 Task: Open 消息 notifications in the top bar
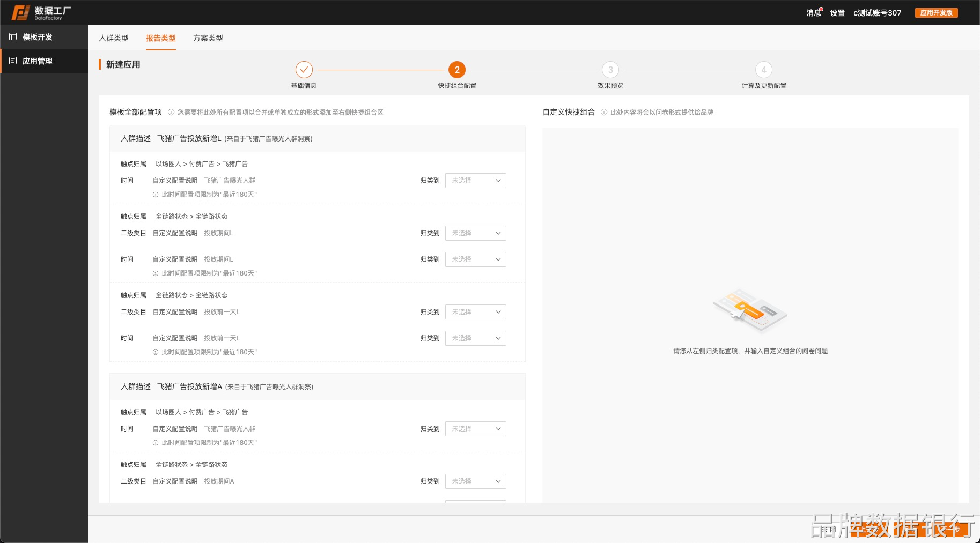[x=814, y=13]
